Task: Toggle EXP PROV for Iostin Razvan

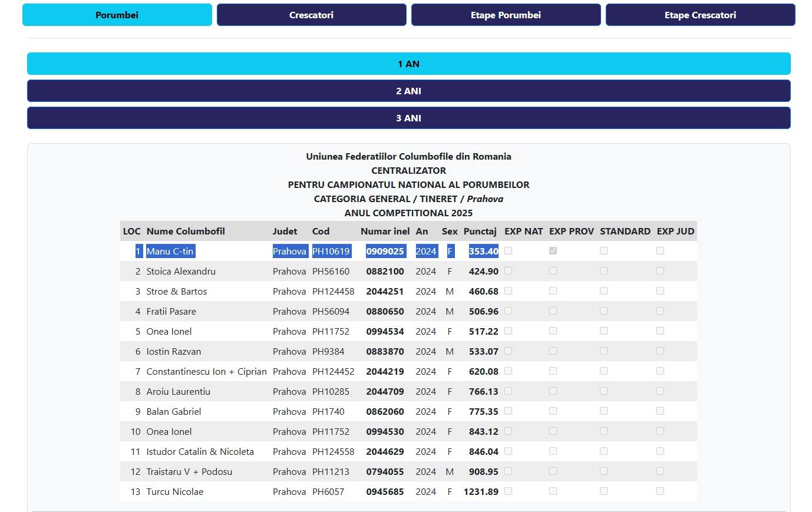Action: [x=553, y=351]
